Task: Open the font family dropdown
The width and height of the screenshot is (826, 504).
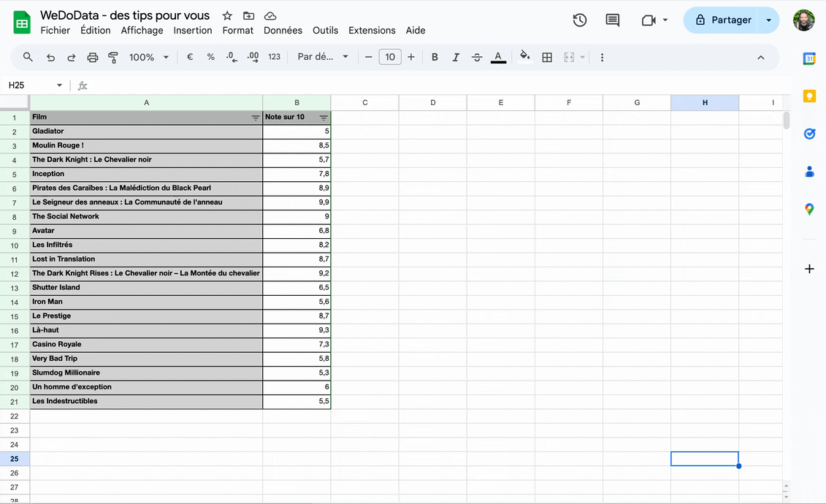Action: [323, 57]
